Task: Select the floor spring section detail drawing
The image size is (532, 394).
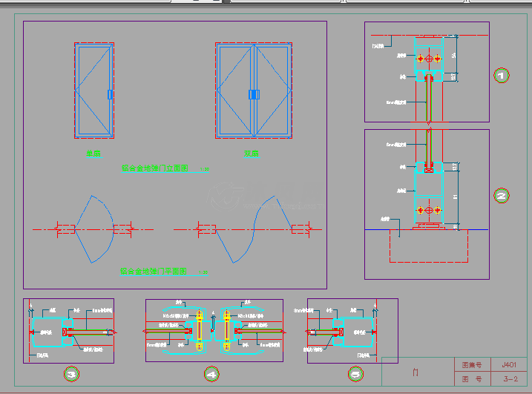Action: click(x=427, y=204)
